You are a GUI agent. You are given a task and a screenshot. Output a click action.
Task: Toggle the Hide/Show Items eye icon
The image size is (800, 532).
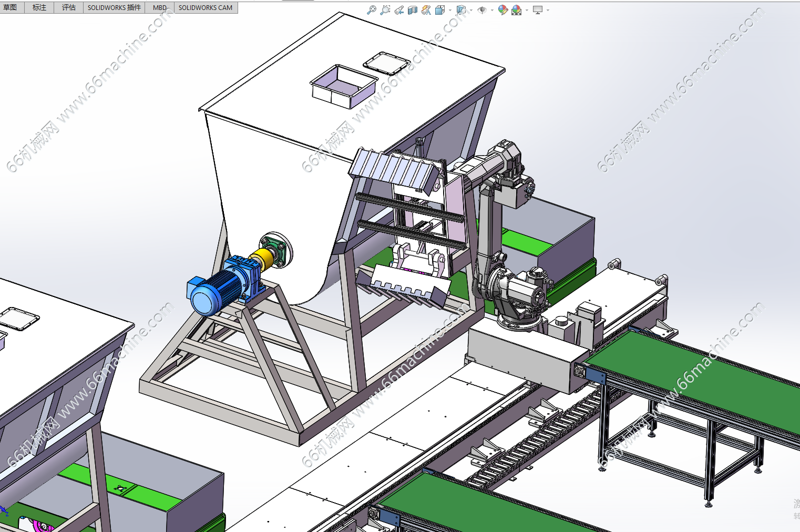[482, 10]
